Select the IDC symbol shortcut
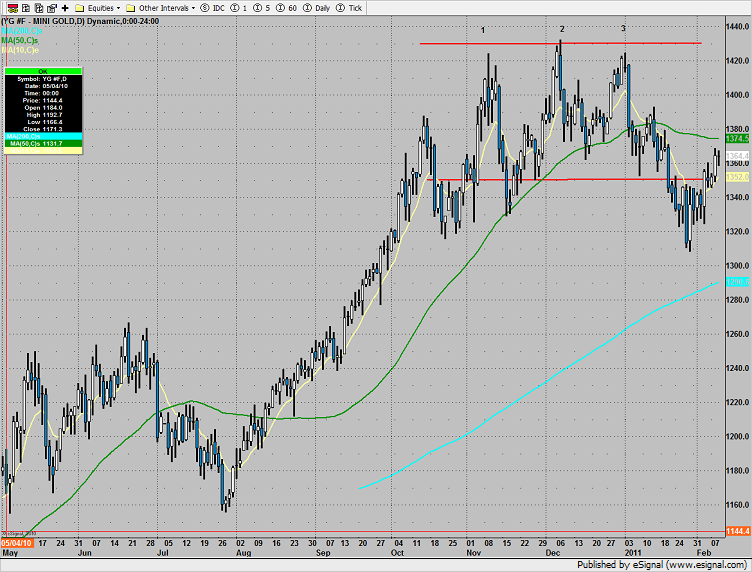This screenshot has height=572, width=752. click(x=212, y=8)
